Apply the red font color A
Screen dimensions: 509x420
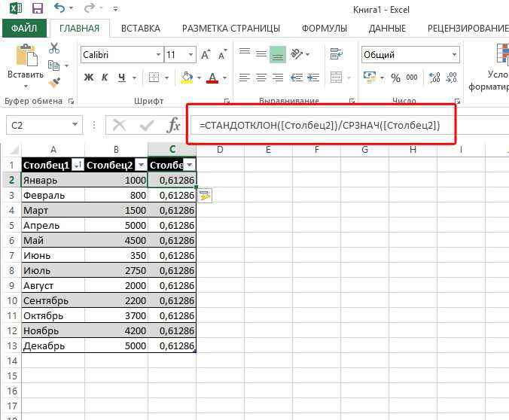tap(212, 78)
